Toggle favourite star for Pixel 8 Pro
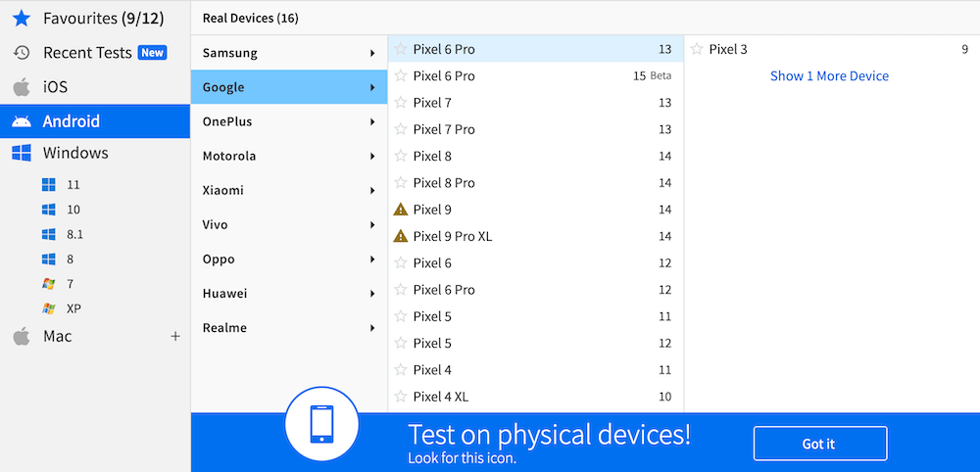980x472 pixels. pyautogui.click(x=400, y=183)
